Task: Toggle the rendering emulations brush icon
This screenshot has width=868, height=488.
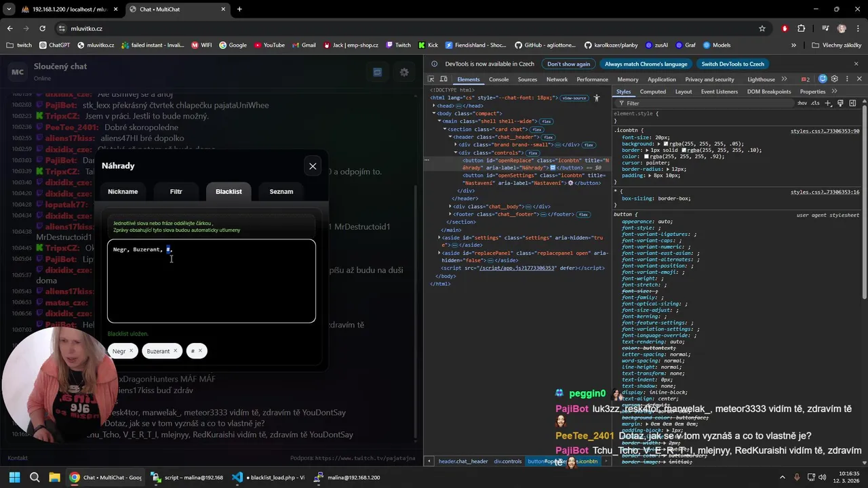Action: click(x=841, y=103)
